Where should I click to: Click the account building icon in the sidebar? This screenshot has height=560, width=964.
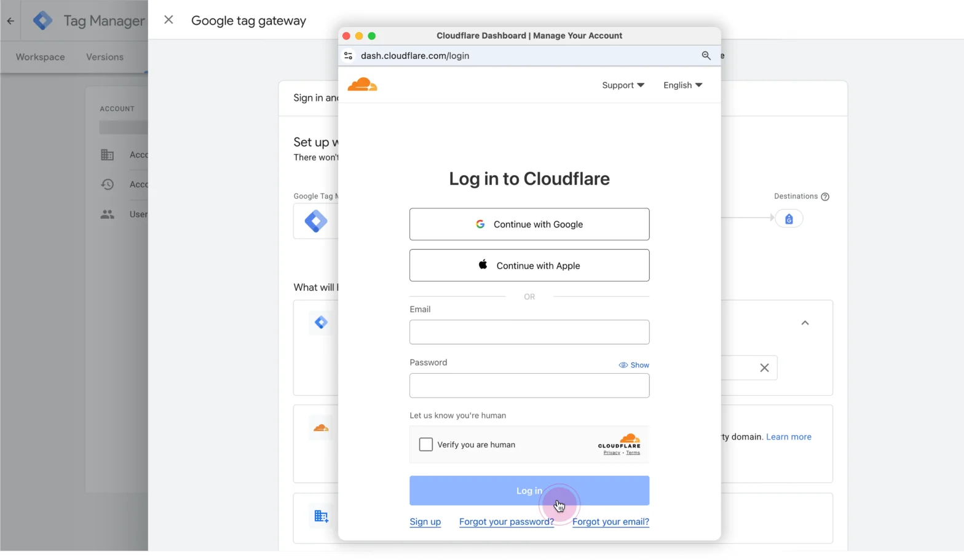tap(108, 155)
